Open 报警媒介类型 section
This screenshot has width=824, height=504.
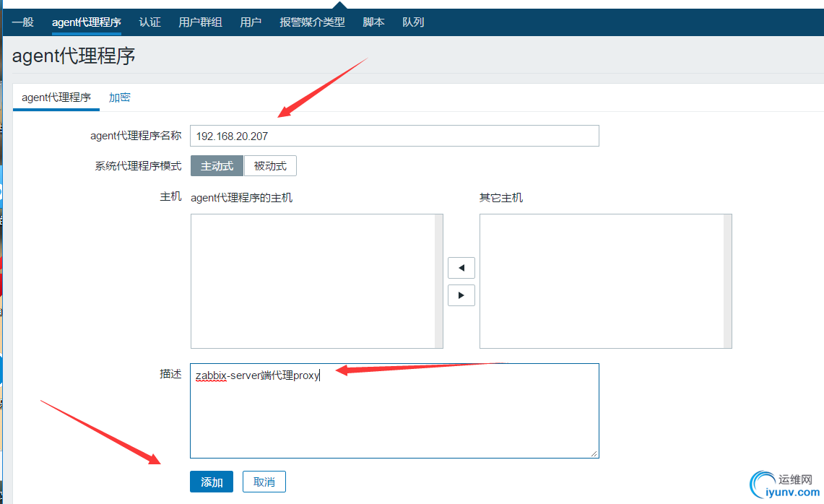pyautogui.click(x=312, y=22)
